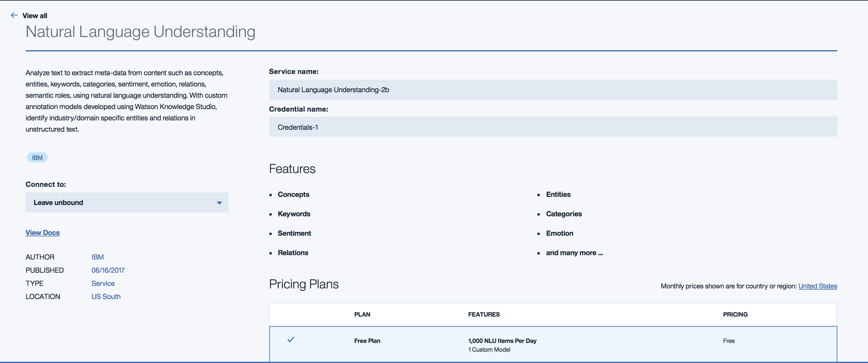Click the Sentiment feature item

pos(294,233)
